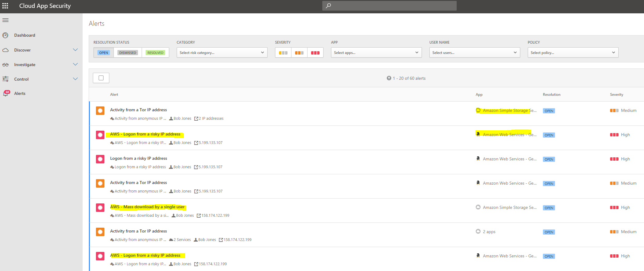This screenshot has height=271, width=644.
Task: Toggle the OPEN resolution status filter
Action: coord(103,53)
